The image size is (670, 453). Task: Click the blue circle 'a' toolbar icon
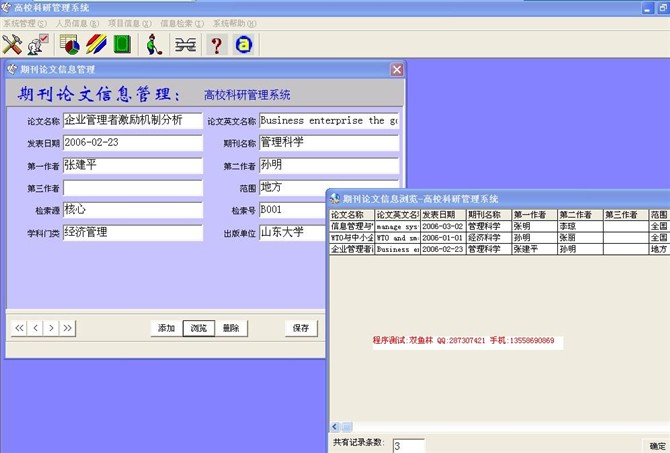[x=244, y=44]
